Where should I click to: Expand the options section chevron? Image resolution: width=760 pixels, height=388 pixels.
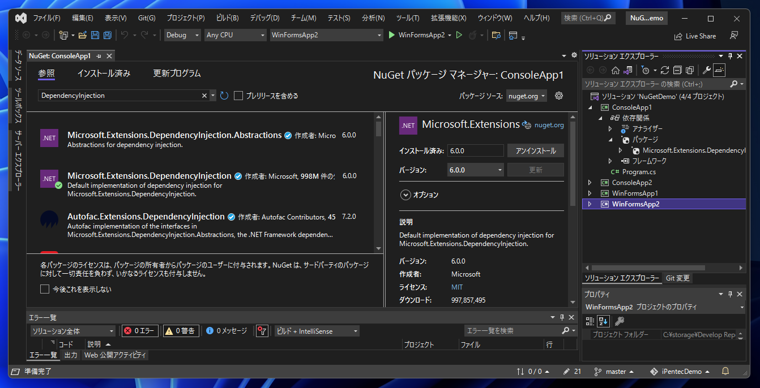point(405,195)
